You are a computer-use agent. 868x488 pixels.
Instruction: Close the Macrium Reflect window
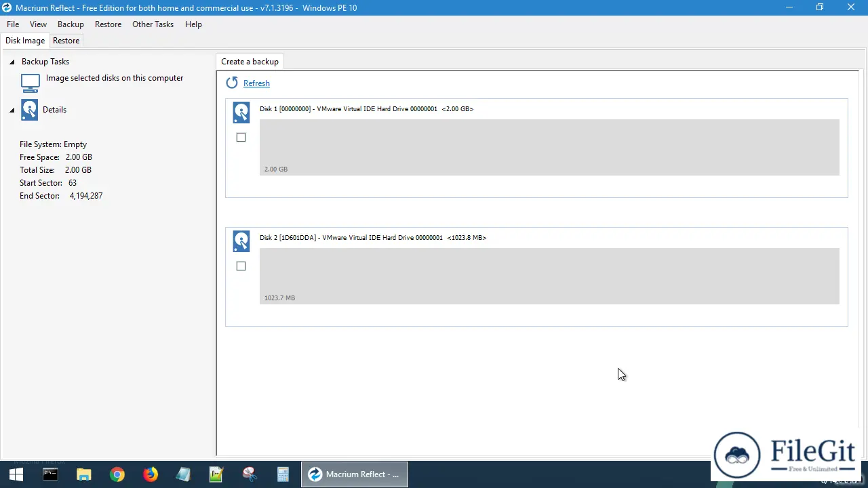click(x=851, y=7)
